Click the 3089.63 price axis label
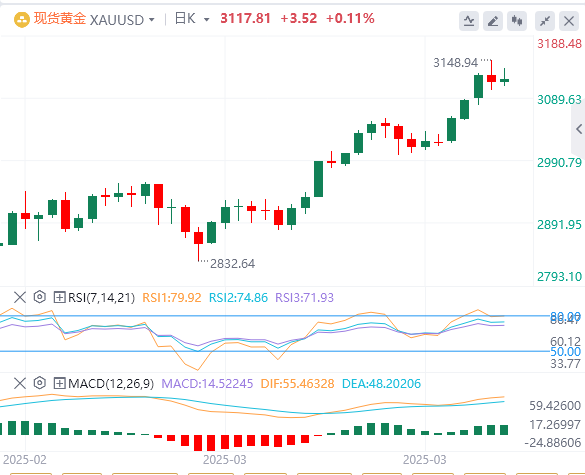The height and width of the screenshot is (475, 585). coord(559,100)
